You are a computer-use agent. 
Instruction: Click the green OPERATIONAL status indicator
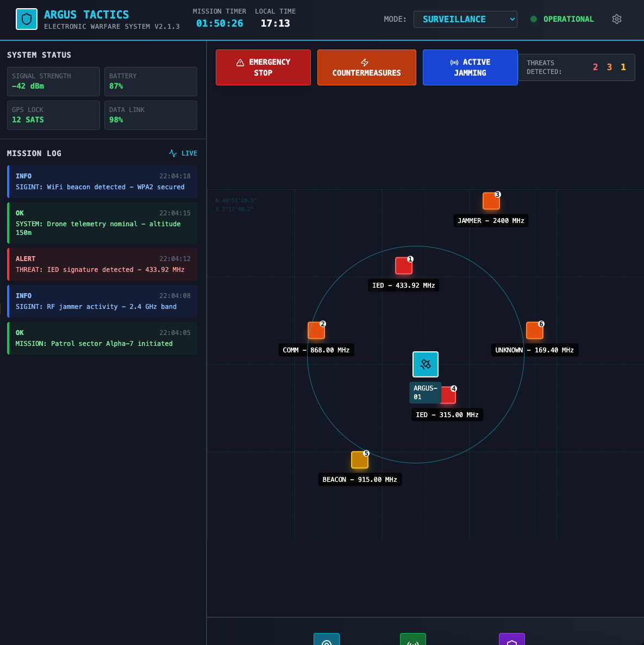coord(562,19)
